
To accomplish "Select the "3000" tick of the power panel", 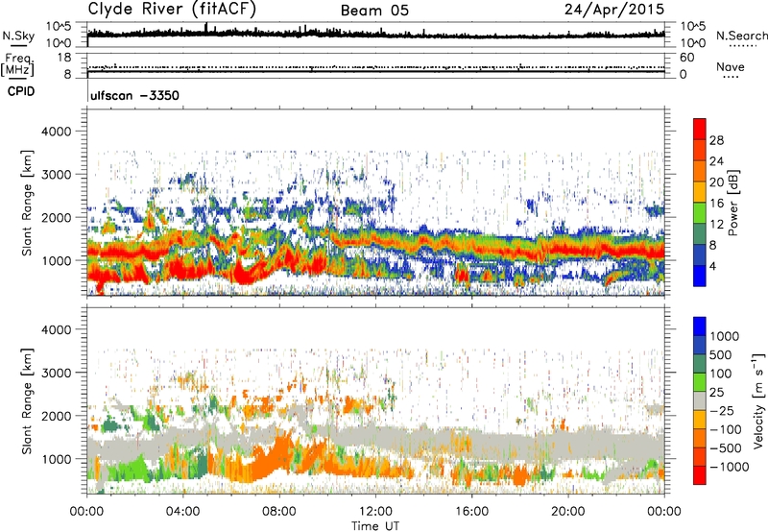I will (56, 175).
